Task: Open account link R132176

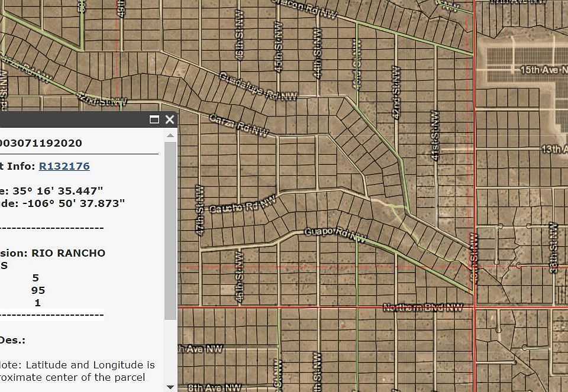Action: click(x=64, y=166)
